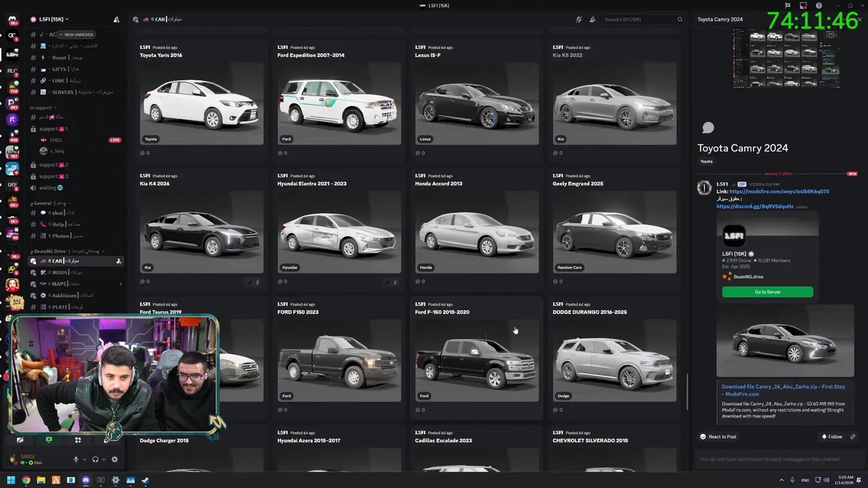Open the Discord inbox icon in title bar
Viewport: 868px width, 488px height.
pos(803,5)
